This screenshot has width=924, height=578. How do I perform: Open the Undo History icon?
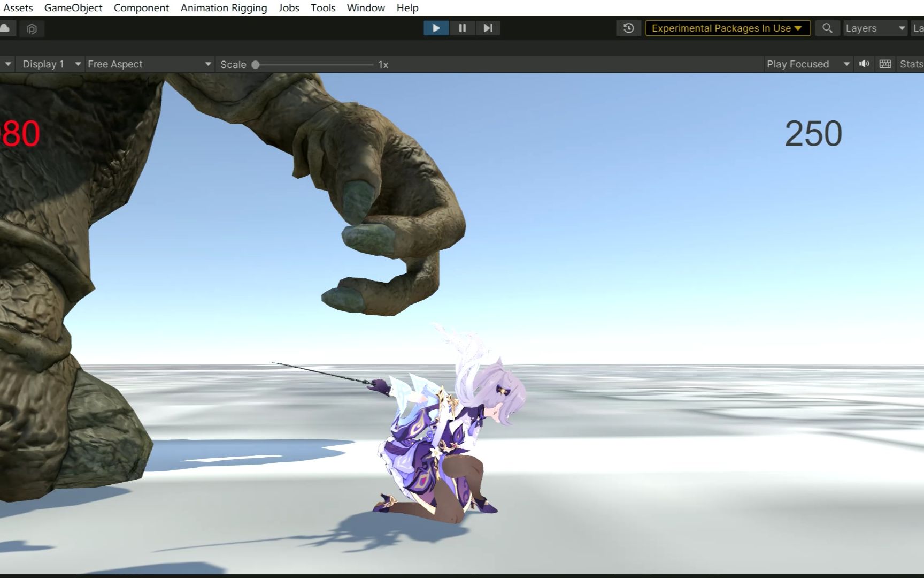[629, 28]
